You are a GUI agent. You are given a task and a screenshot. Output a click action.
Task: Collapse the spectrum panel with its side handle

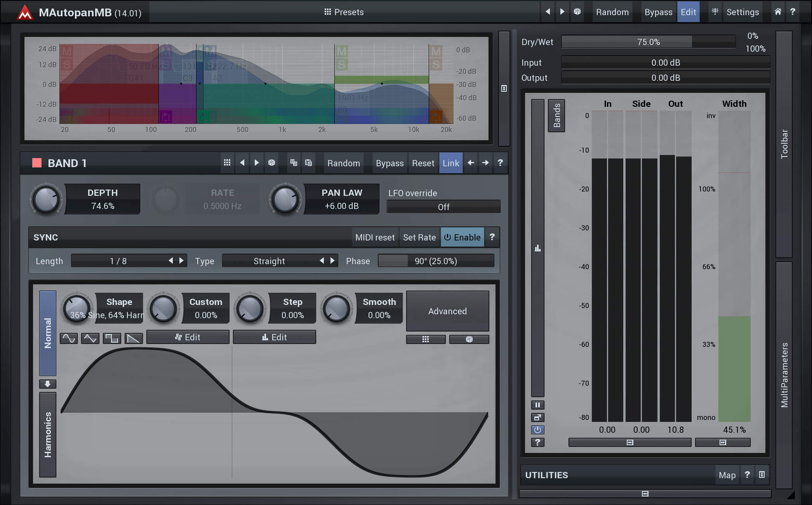click(504, 88)
